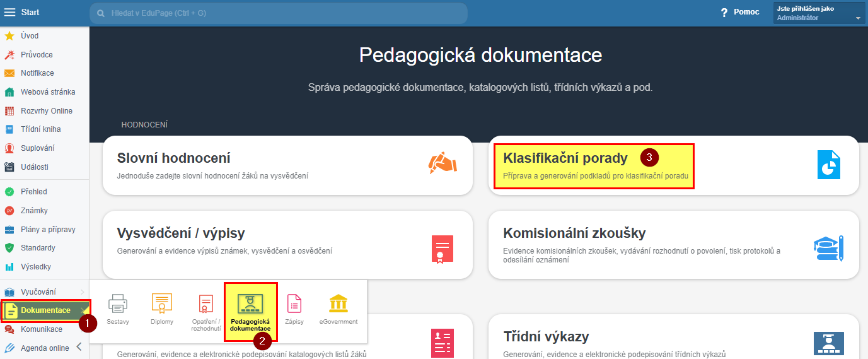Screen dimensions: 868x359
Task: Click the Komunikace chat bubbles icon
Action: pos(9,329)
